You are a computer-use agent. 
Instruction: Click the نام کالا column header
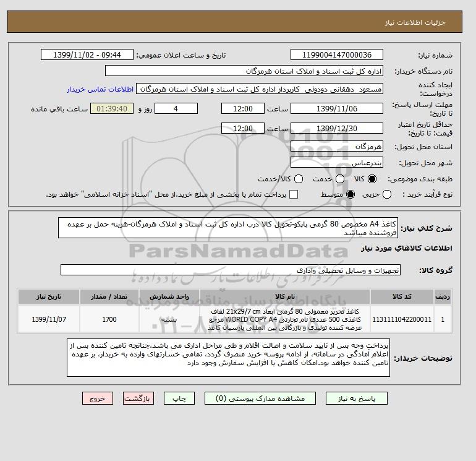(x=285, y=296)
